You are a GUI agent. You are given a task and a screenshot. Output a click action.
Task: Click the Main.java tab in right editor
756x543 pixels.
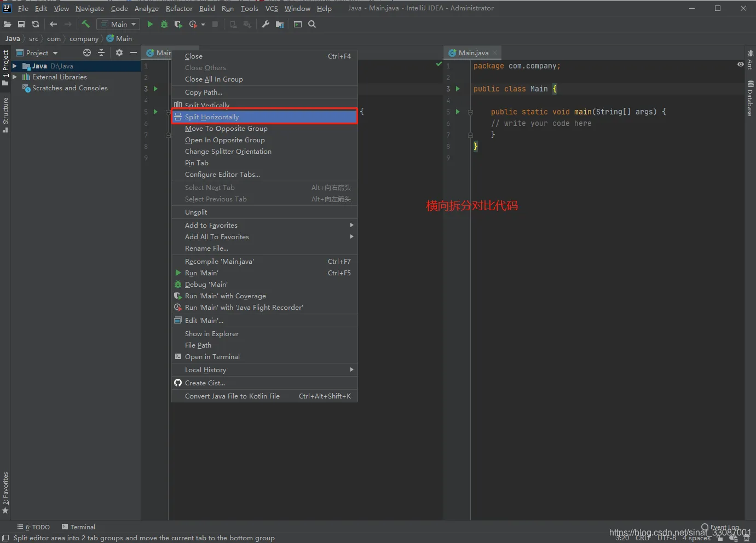click(x=473, y=53)
